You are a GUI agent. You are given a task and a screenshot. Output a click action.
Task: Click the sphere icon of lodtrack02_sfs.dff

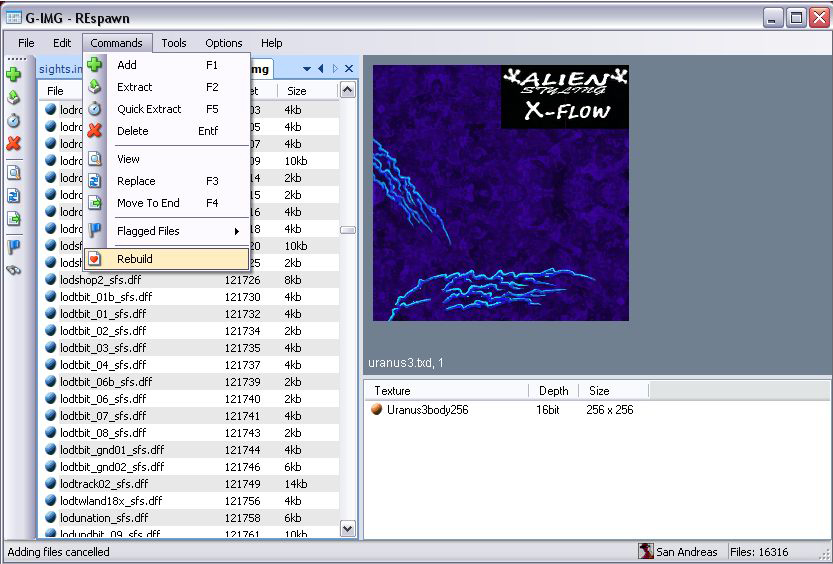50,483
